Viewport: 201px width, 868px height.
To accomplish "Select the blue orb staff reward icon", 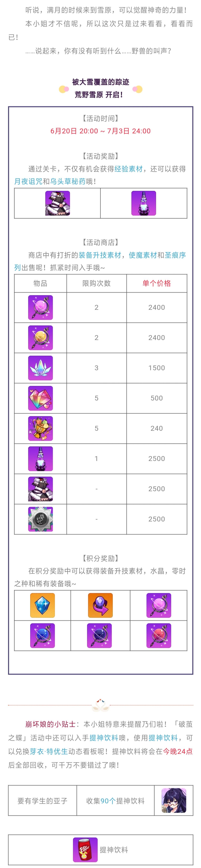I will (43, 635).
